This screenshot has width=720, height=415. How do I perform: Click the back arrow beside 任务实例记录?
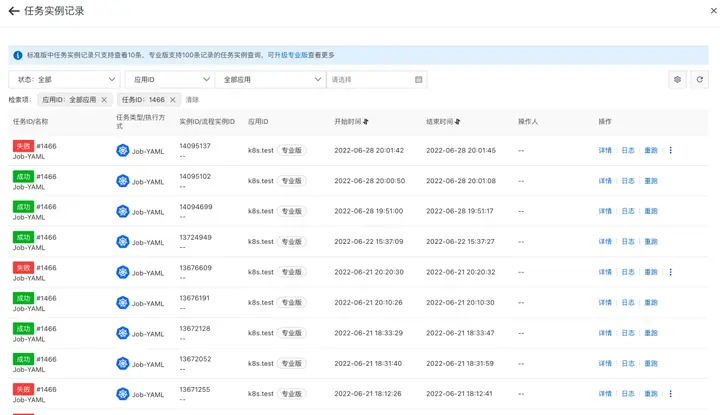tap(13, 11)
